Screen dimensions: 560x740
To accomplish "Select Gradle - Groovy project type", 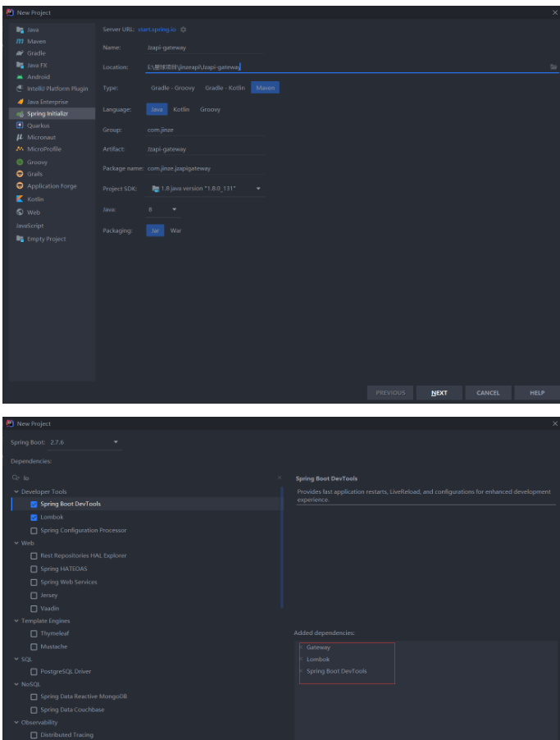I will 173,88.
